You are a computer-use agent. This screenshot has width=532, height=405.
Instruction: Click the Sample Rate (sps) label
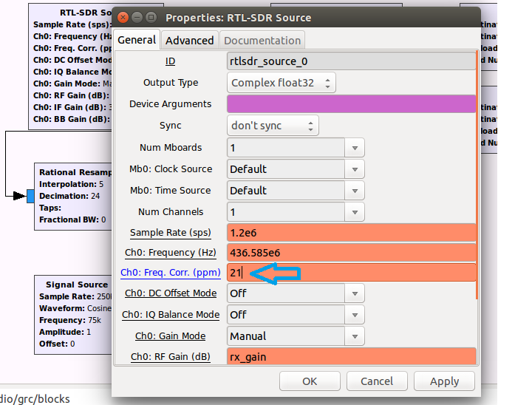click(x=171, y=233)
